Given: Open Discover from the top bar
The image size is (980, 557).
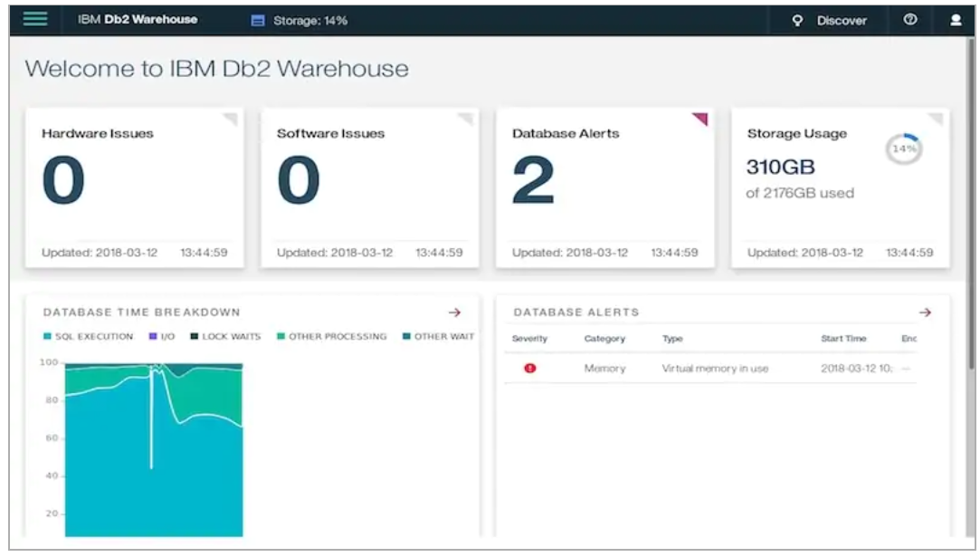Looking at the screenshot, I should pos(842,19).
